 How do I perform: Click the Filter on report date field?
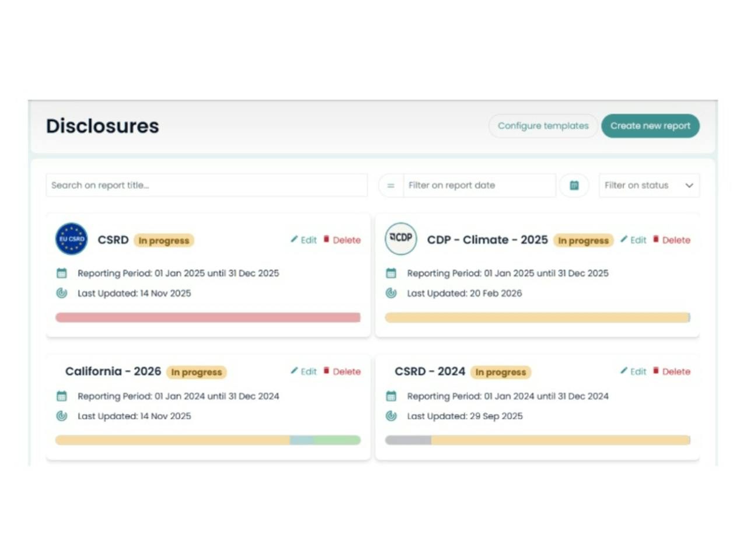479,185
